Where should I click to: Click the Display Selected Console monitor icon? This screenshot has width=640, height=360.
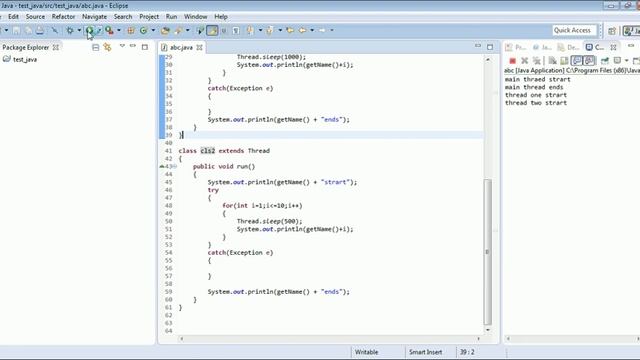tap(617, 61)
